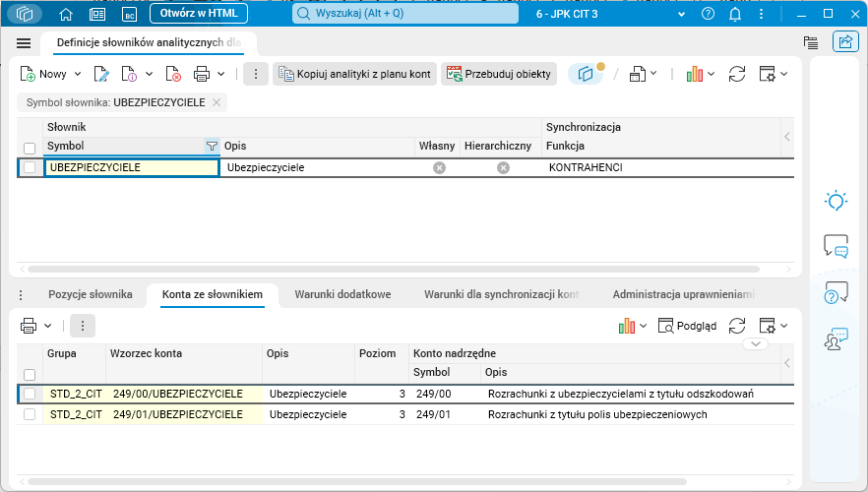Image resolution: width=868 pixels, height=492 pixels.
Task: Click the BC icon in title bar
Action: point(130,14)
